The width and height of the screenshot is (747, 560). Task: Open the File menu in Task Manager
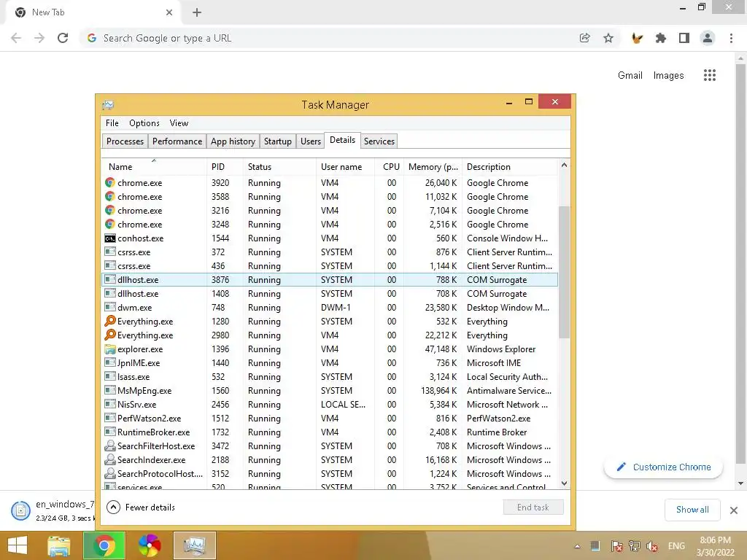click(x=112, y=122)
